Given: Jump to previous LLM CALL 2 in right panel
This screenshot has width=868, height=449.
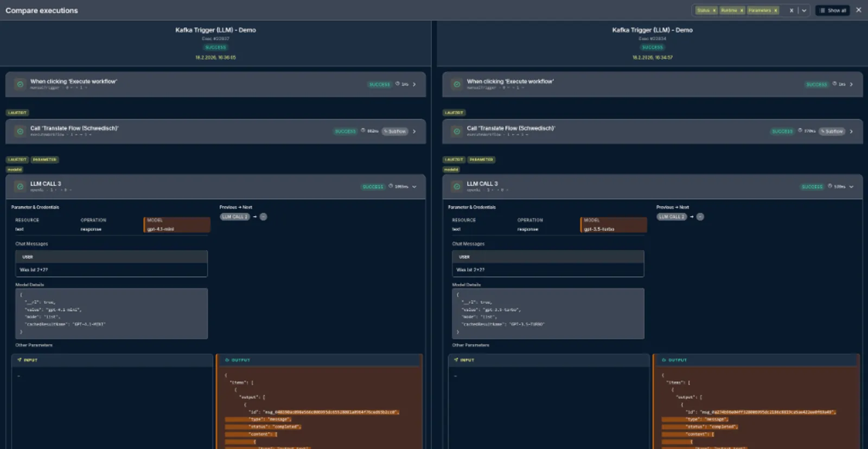Looking at the screenshot, I should pos(671,217).
